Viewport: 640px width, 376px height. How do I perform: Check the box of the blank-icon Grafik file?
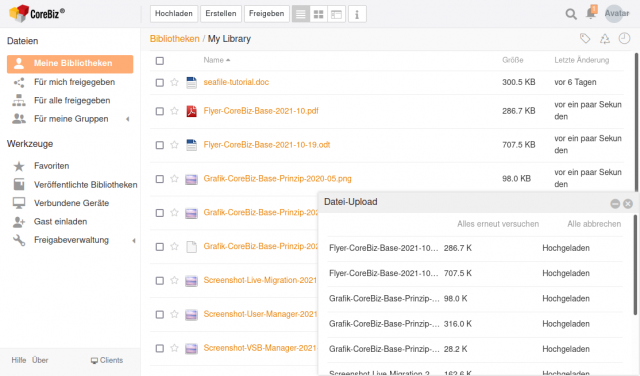coord(160,247)
